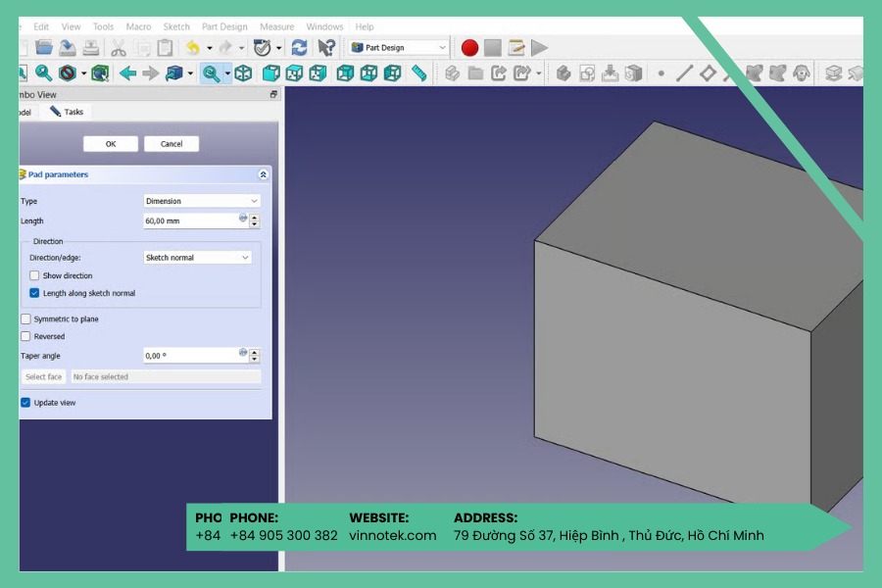Image resolution: width=882 pixels, height=588 pixels.
Task: Uncheck the Update view checkbox
Action: [x=25, y=403]
